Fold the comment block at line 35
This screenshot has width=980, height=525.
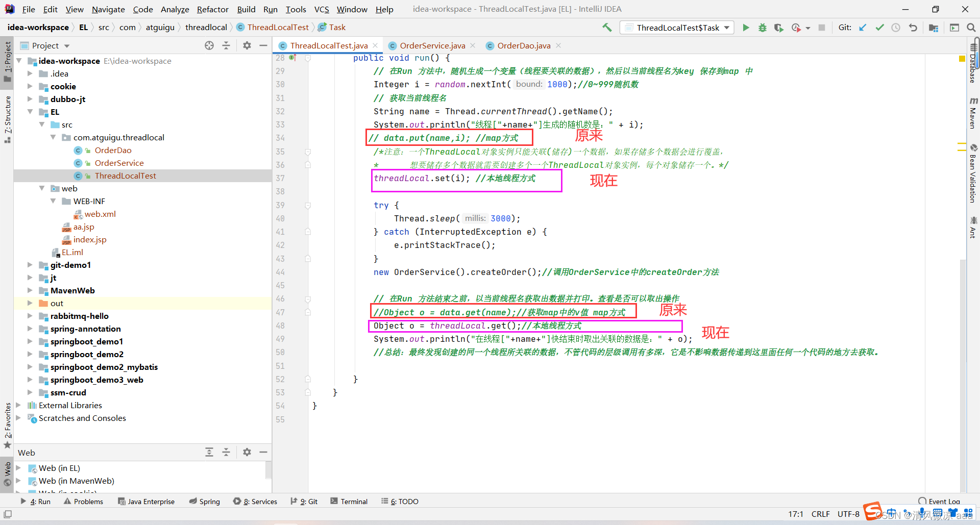[x=308, y=152]
